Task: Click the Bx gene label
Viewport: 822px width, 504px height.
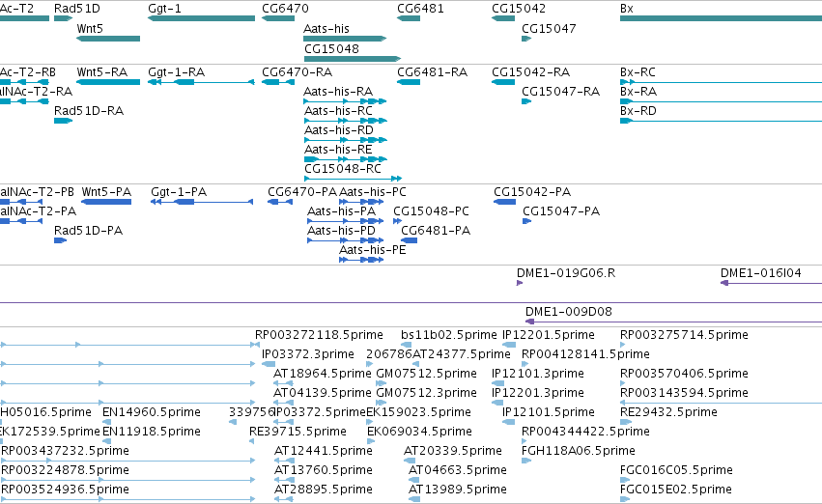Action: tap(627, 9)
